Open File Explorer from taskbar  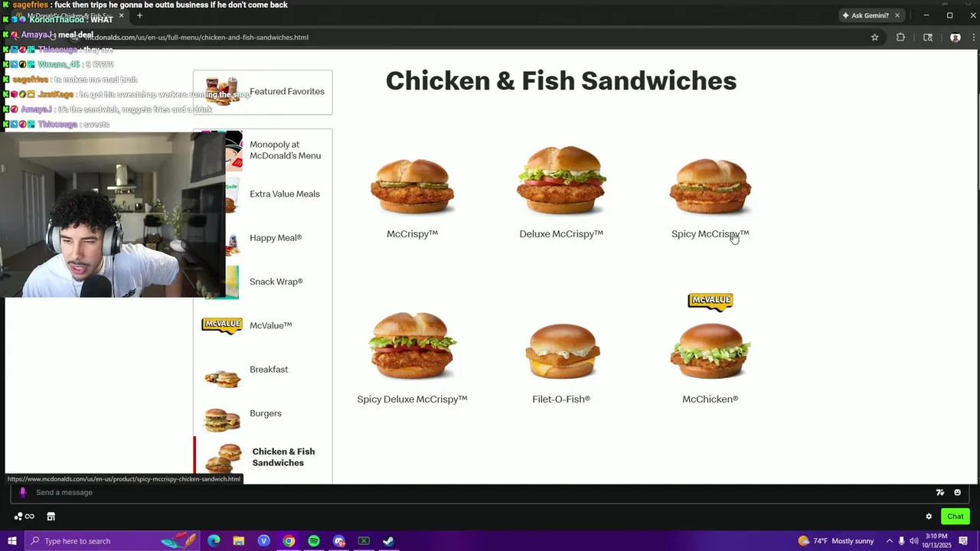pos(239,541)
